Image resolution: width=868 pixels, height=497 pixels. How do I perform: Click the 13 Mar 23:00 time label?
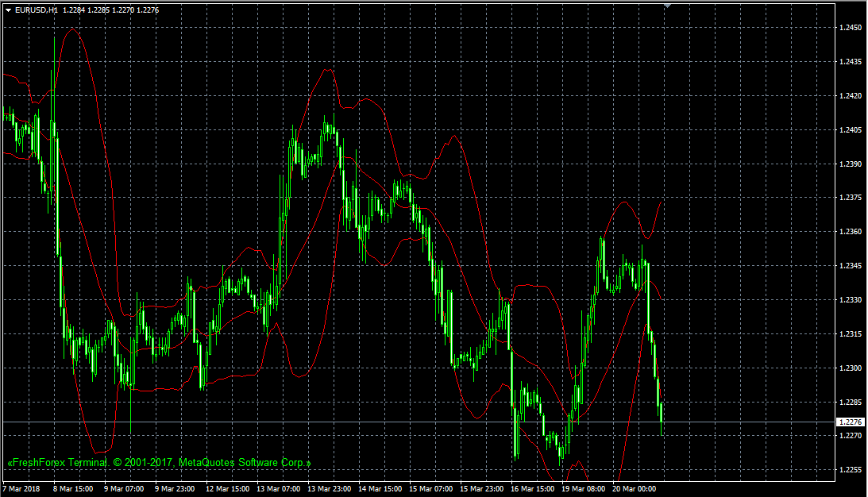330,489
